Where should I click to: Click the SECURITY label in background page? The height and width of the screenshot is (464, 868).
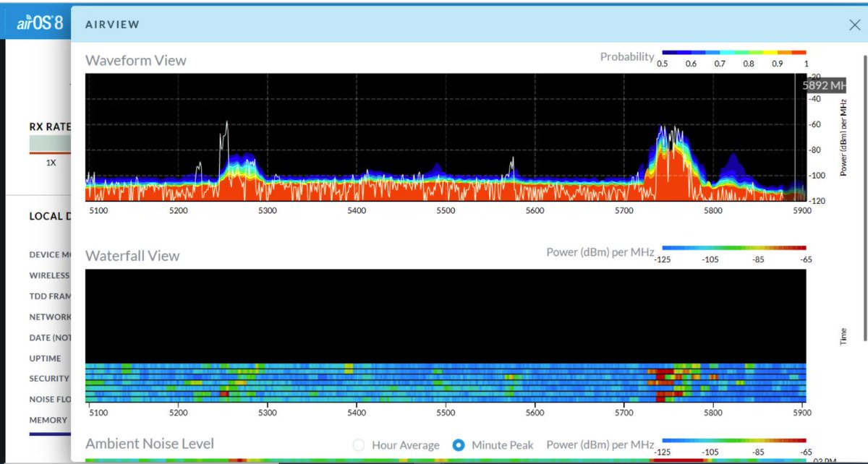(49, 379)
